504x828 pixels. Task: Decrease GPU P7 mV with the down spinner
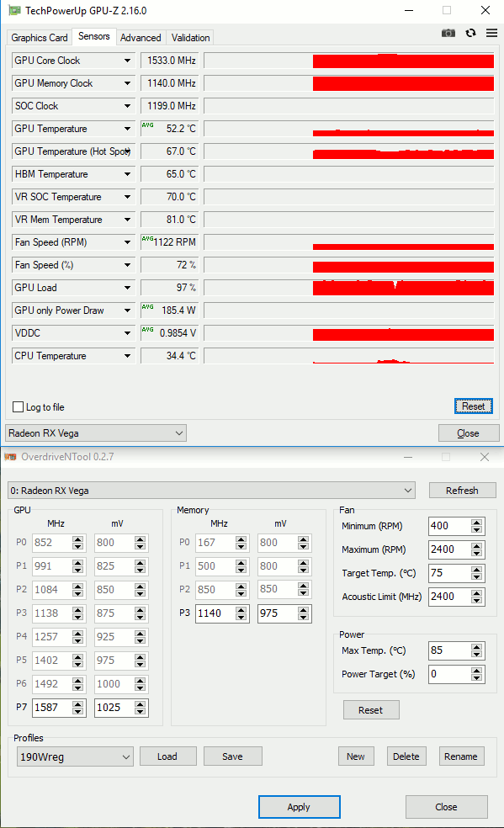[140, 712]
